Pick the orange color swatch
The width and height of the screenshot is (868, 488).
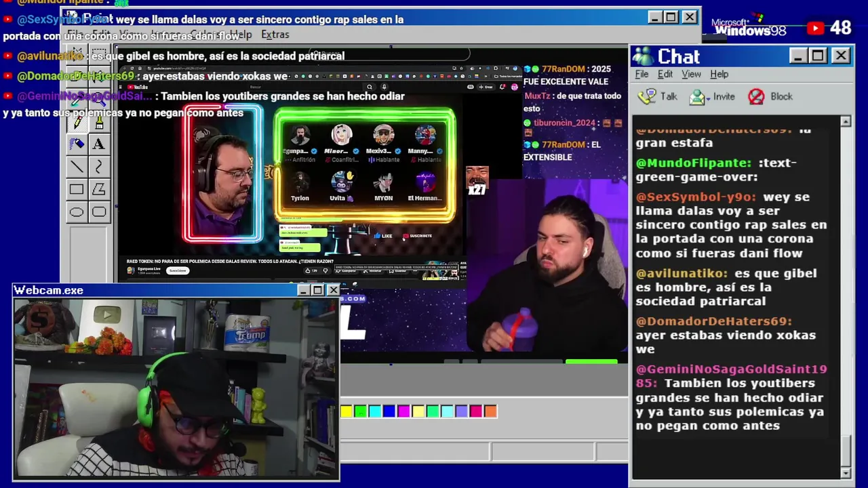(x=490, y=411)
